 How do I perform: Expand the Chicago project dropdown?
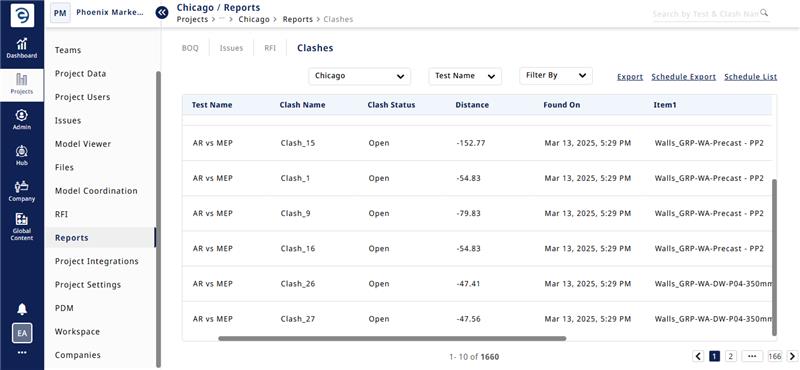(360, 76)
